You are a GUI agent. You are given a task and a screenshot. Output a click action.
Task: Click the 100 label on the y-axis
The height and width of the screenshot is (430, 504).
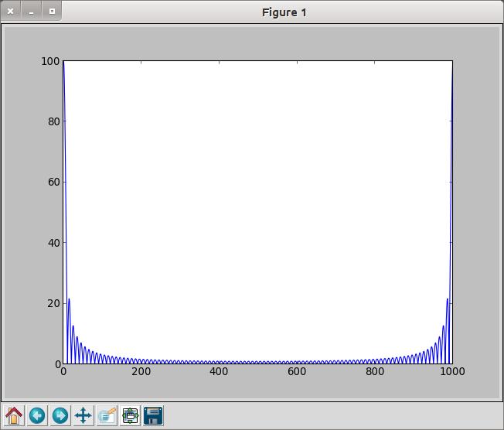tap(50, 61)
